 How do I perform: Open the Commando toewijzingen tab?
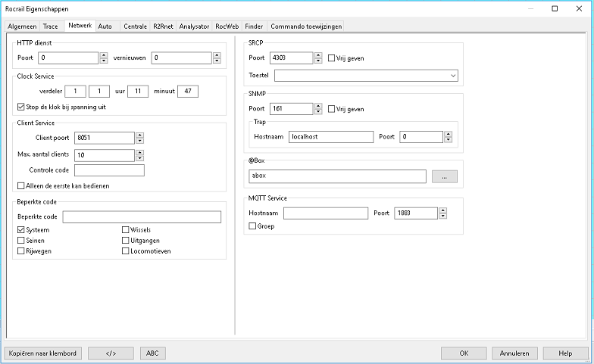point(306,26)
